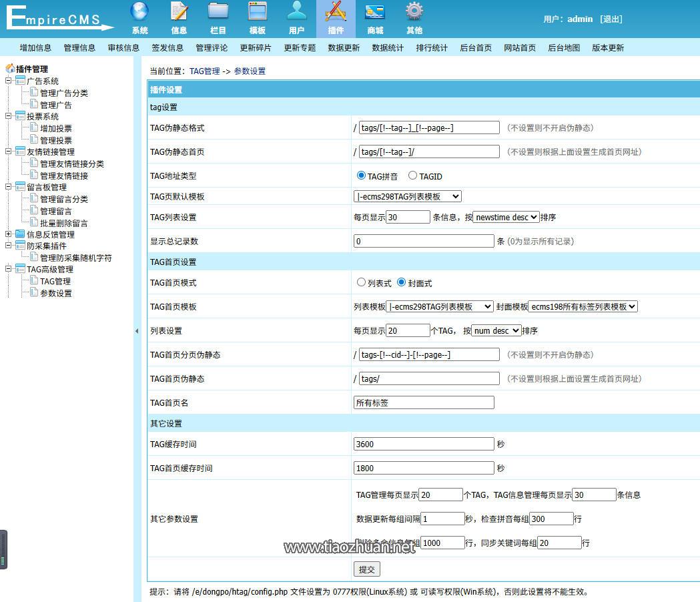Open the 列表模板 dropdown in TAG首页模板
The height and width of the screenshot is (602, 700).
(x=440, y=306)
